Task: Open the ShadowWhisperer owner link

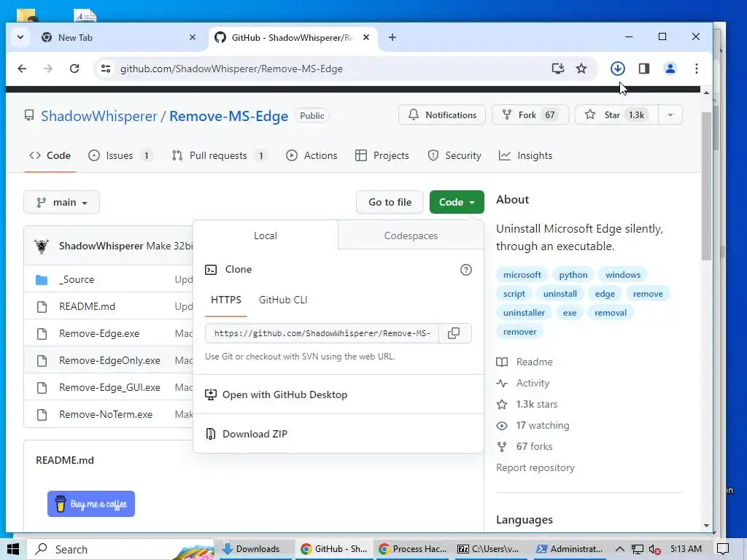Action: tap(99, 116)
